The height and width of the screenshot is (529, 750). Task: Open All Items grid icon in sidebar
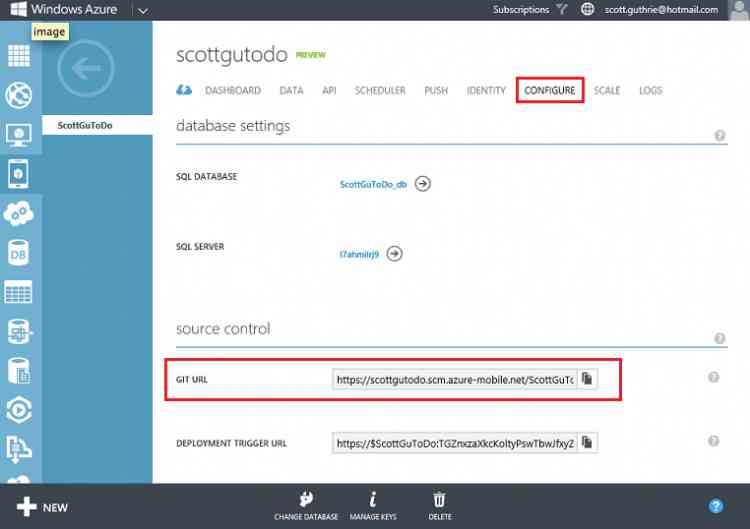pos(19,55)
